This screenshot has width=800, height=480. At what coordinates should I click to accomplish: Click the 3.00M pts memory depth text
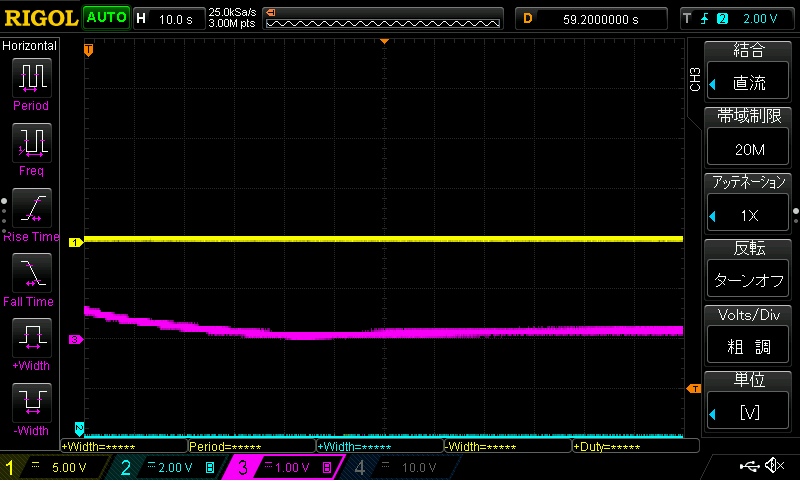pyautogui.click(x=232, y=23)
